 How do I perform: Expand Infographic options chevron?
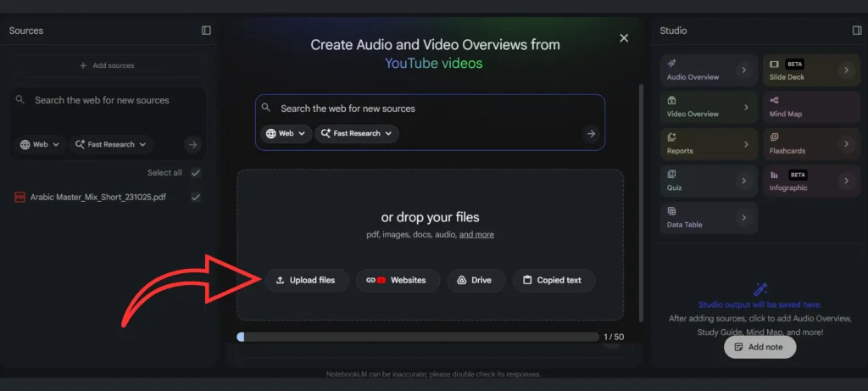tap(846, 182)
